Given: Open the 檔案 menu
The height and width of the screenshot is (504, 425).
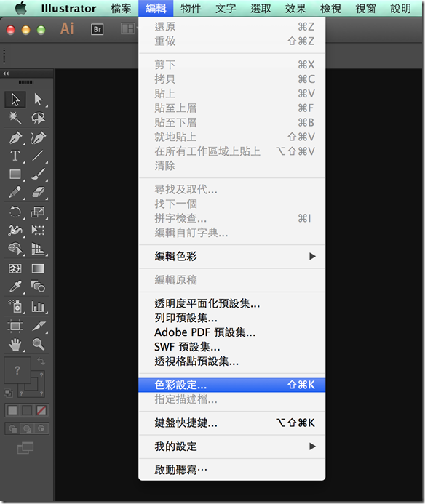Looking at the screenshot, I should click(x=121, y=8).
